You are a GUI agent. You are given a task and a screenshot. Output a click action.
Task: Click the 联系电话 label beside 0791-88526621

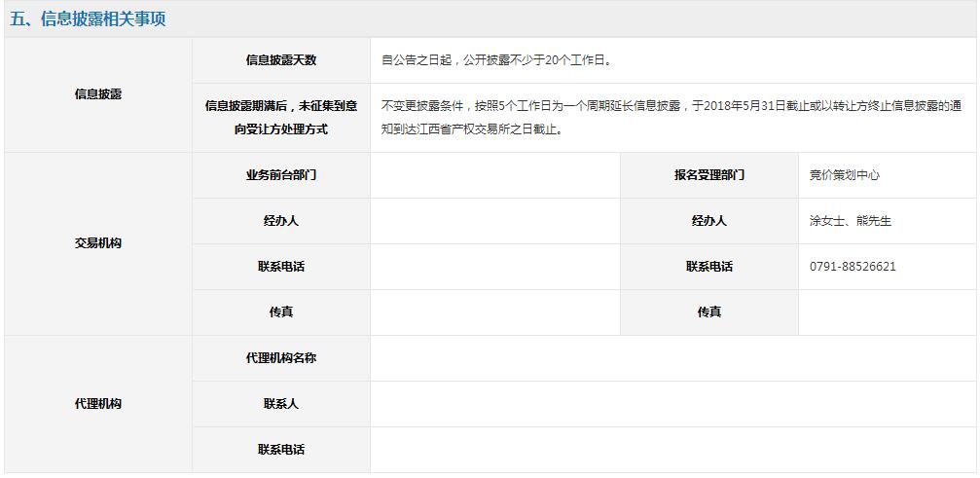tap(709, 267)
